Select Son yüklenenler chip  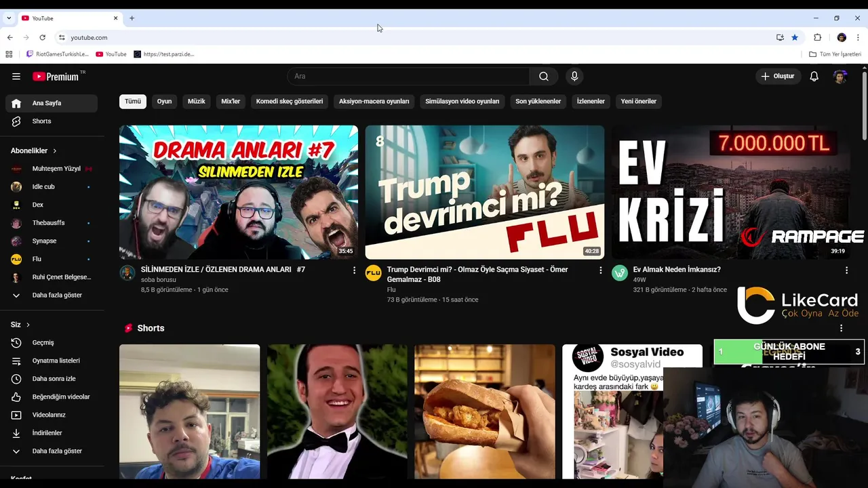click(538, 102)
